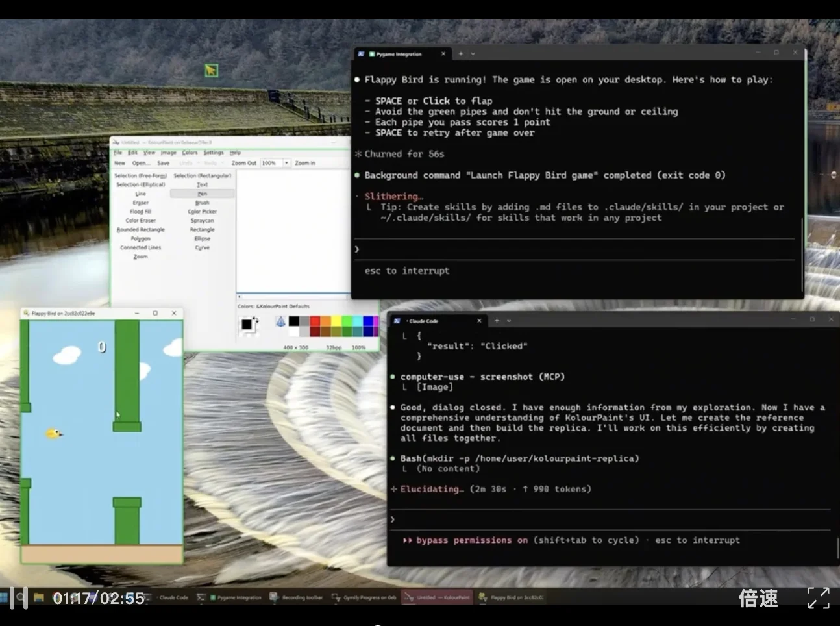This screenshot has height=626, width=840.
Task: Select the Color Picker tool
Action: point(202,212)
